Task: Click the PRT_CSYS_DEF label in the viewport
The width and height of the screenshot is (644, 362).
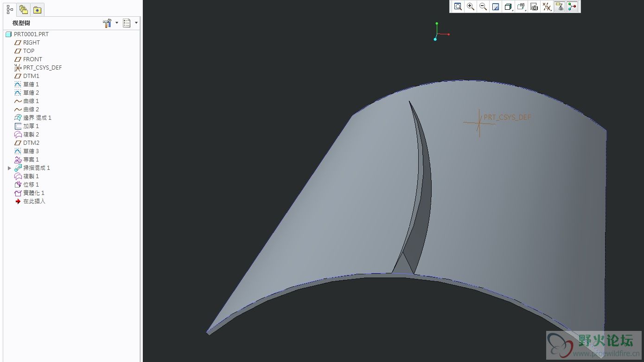Action: coord(507,117)
